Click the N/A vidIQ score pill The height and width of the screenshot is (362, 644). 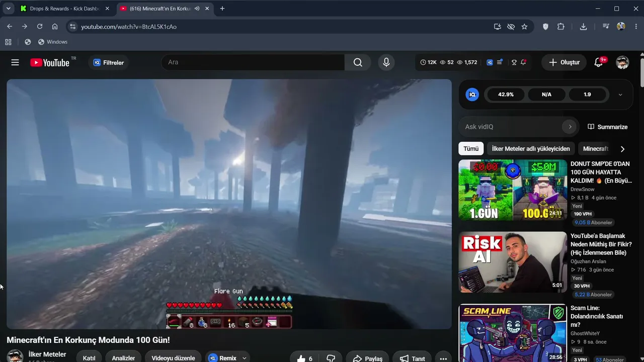tap(546, 95)
